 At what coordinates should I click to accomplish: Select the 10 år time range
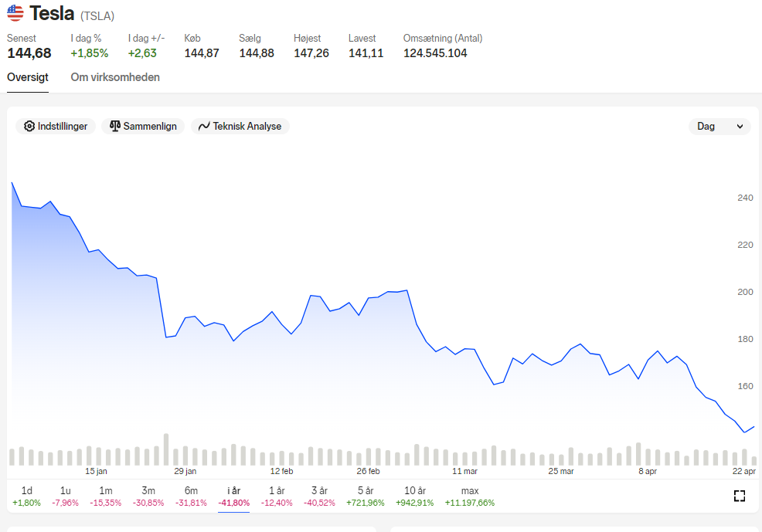(414, 496)
